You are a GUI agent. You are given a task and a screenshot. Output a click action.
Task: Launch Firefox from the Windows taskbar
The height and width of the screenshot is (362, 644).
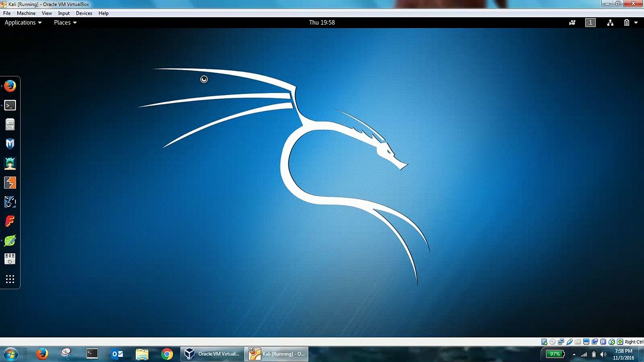click(x=42, y=354)
